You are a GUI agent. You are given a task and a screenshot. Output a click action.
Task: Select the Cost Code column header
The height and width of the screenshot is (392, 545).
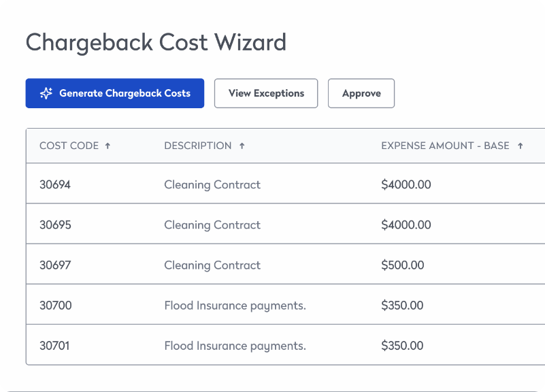coord(69,146)
